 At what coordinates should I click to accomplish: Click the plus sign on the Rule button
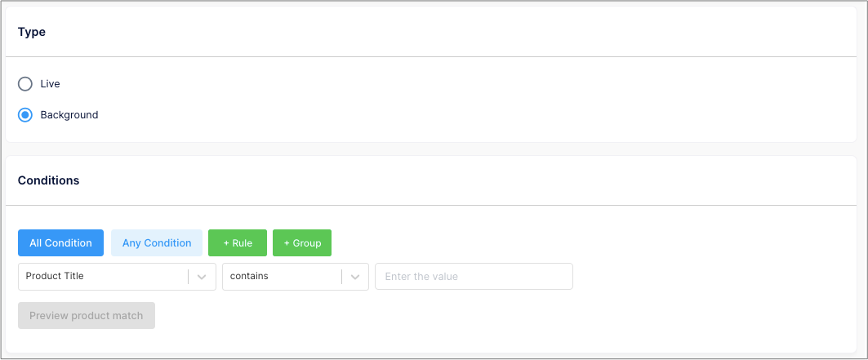tap(226, 243)
